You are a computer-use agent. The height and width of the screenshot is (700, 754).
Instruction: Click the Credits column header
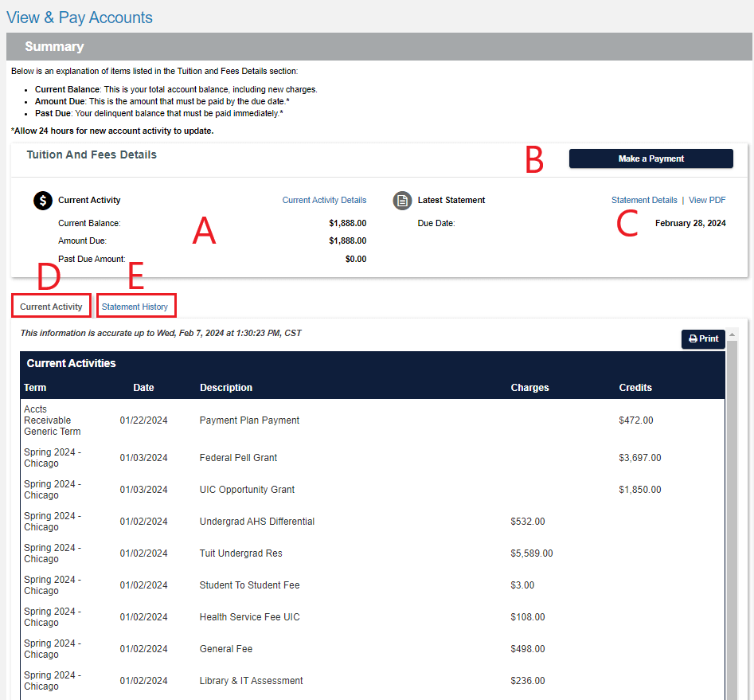pyautogui.click(x=635, y=388)
